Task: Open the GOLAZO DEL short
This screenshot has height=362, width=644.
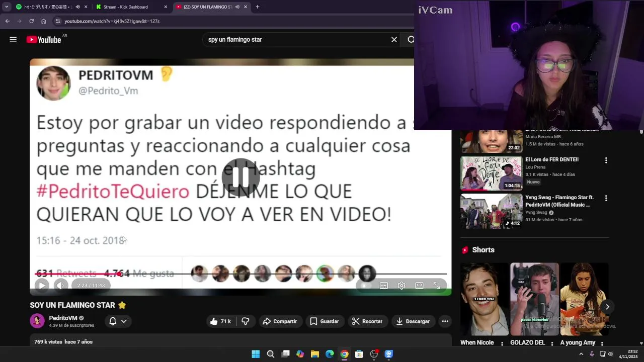Action: click(x=534, y=299)
